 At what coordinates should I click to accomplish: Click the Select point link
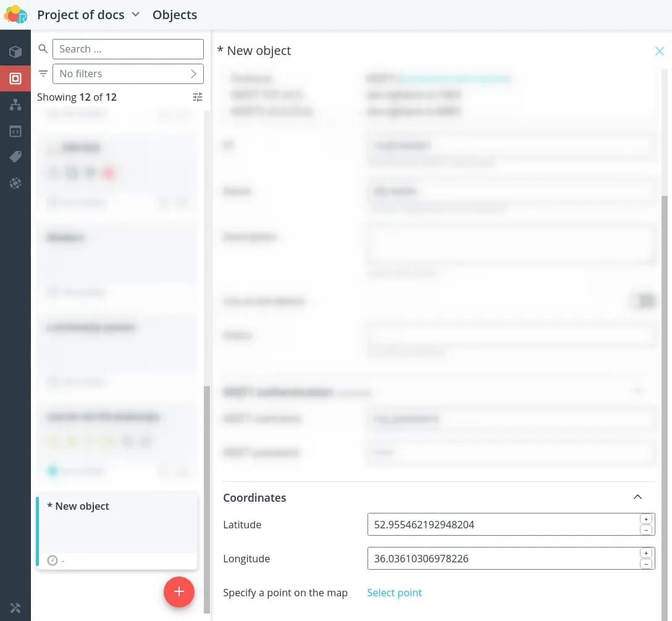click(394, 593)
